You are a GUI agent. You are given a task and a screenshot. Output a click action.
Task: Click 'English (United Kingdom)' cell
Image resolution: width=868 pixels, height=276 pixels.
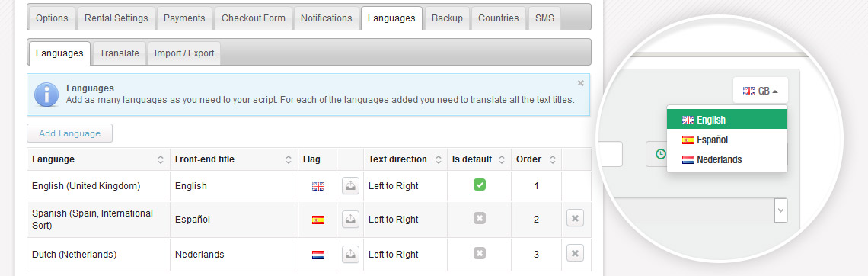click(x=98, y=186)
